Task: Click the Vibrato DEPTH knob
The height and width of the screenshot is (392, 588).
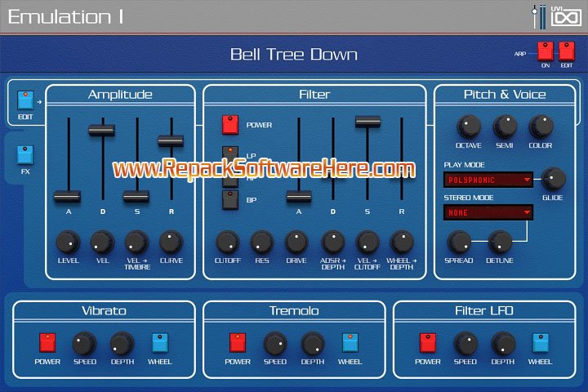Action: tap(122, 343)
